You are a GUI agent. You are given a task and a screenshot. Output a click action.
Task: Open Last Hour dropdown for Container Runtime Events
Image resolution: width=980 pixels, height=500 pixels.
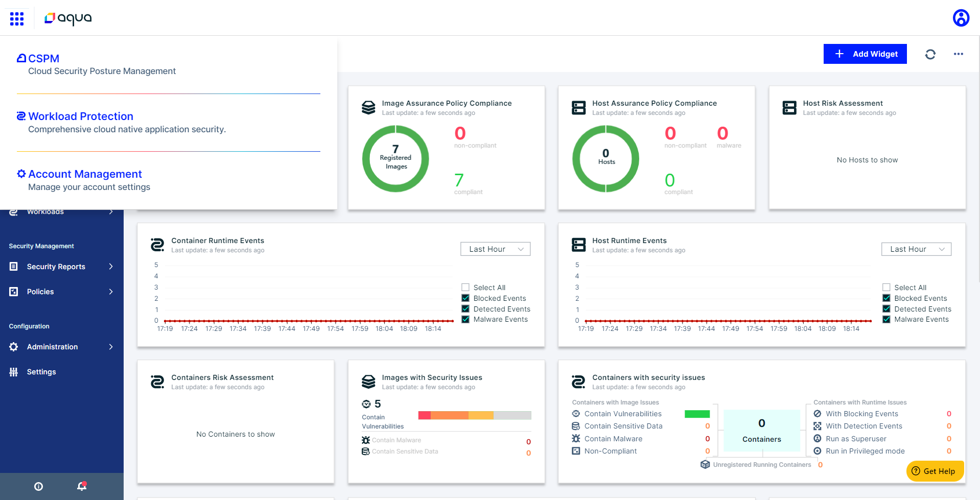(x=495, y=249)
